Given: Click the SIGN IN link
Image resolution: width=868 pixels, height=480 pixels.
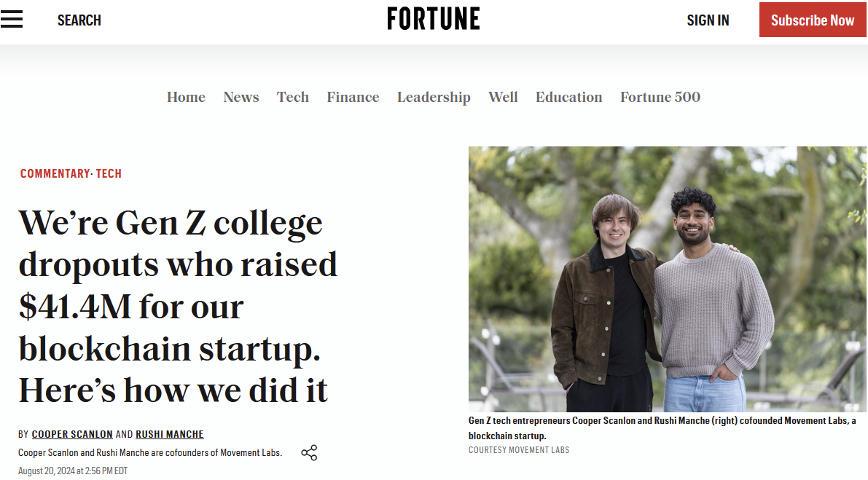Looking at the screenshot, I should pyautogui.click(x=708, y=20).
